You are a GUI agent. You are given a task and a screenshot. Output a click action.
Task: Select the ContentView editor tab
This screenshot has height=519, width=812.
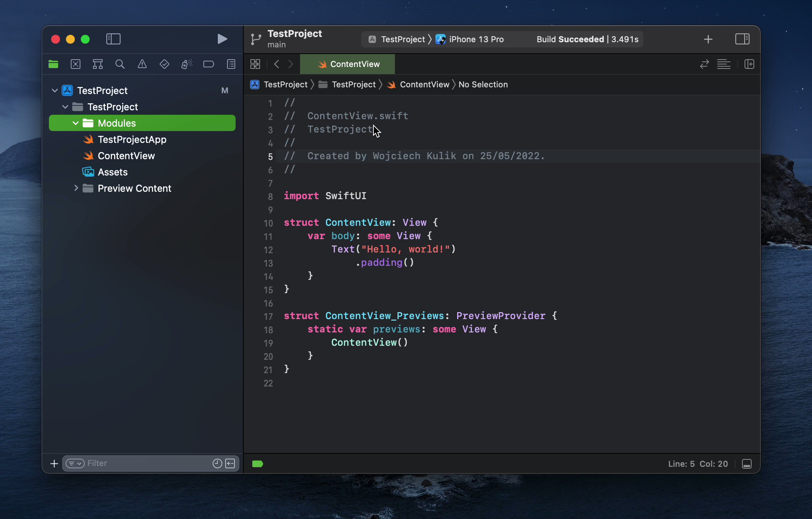(x=347, y=64)
